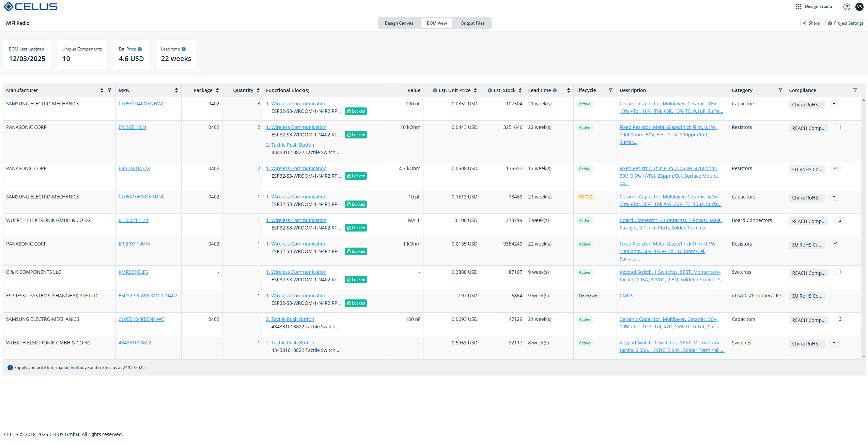Filter the Manufacturer column
This screenshot has height=445, width=868.
(110, 90)
